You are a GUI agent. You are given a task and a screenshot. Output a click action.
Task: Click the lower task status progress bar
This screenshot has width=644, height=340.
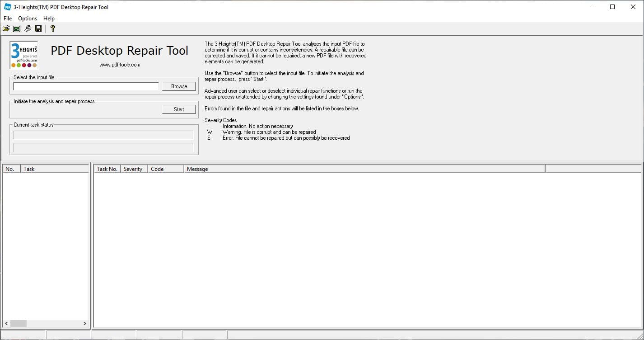(103, 147)
